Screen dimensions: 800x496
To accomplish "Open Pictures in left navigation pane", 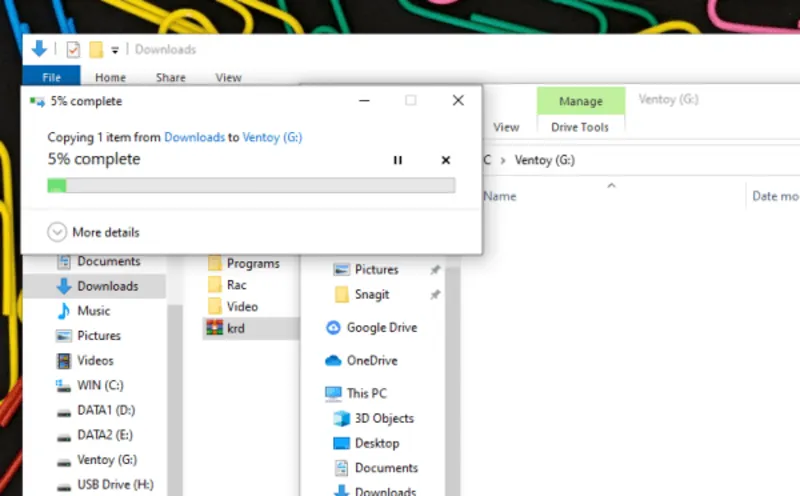I will coord(99,336).
